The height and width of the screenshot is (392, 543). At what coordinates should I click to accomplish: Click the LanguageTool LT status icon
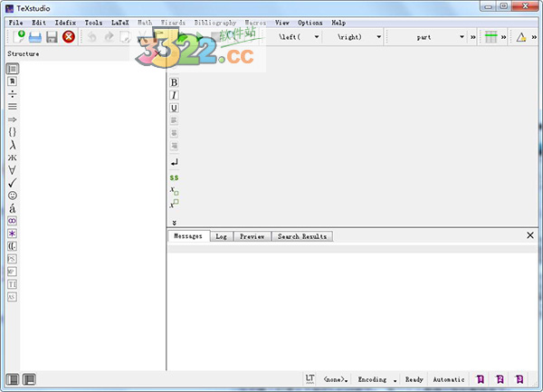(310, 379)
